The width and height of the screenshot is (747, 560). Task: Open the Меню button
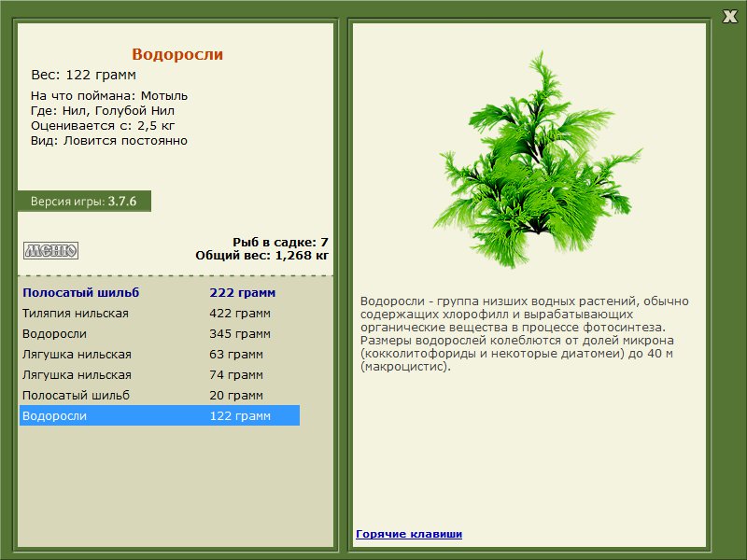51,250
